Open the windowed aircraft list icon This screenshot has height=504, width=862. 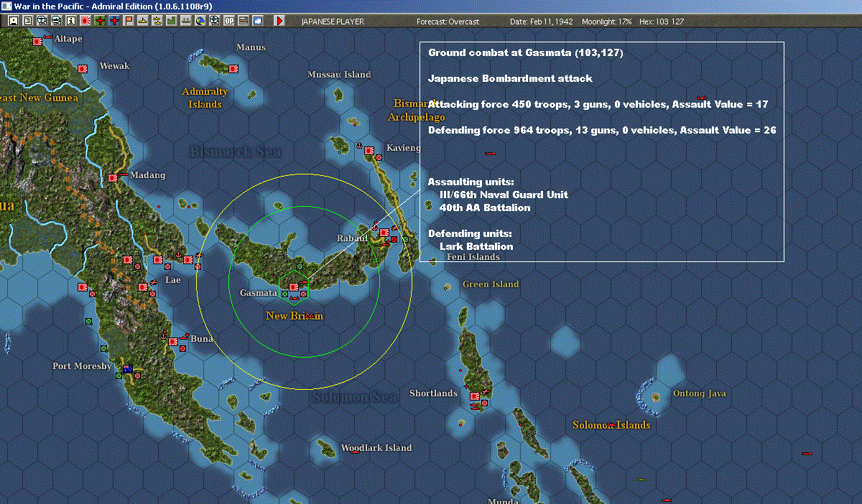(42, 21)
